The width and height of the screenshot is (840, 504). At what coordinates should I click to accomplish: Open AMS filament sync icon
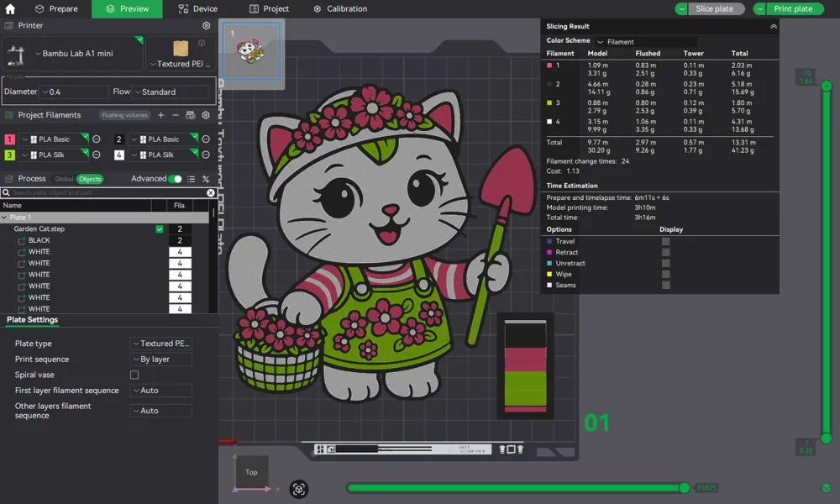click(190, 115)
